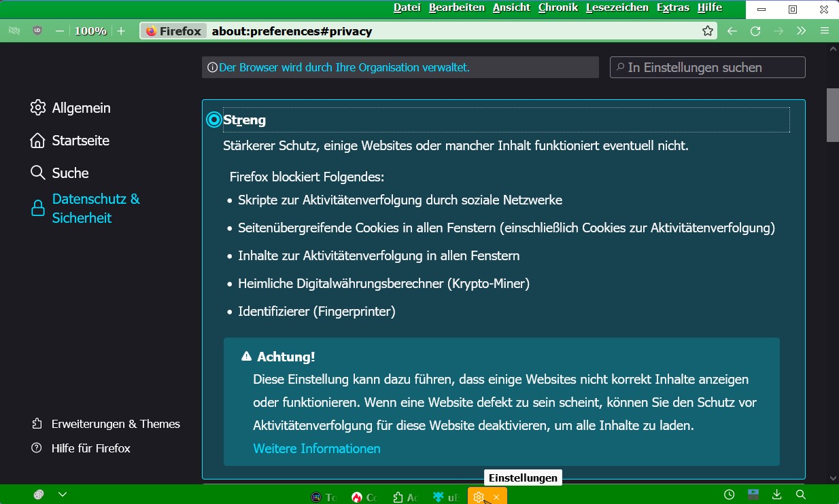The height and width of the screenshot is (504, 839).
Task: Zoom out with the minus button
Action: (60, 31)
